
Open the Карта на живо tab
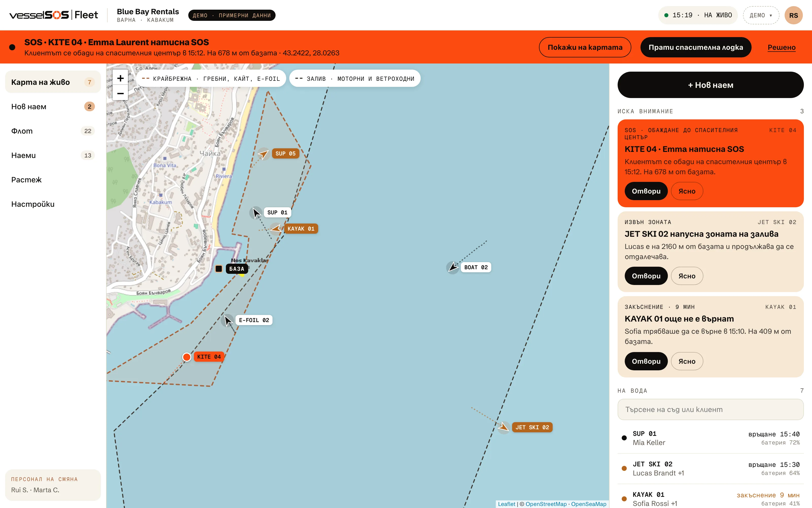point(53,82)
